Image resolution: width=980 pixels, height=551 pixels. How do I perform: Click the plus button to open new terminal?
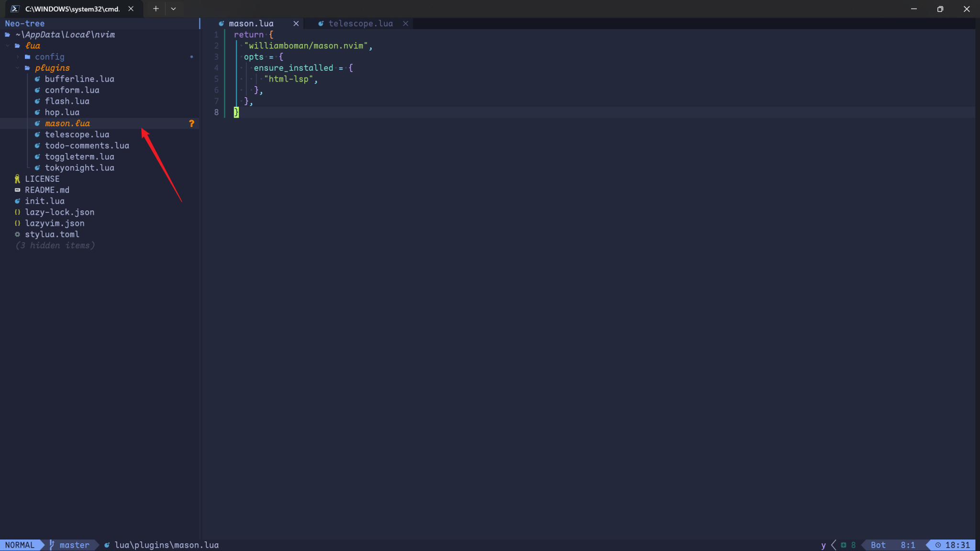[x=155, y=9]
